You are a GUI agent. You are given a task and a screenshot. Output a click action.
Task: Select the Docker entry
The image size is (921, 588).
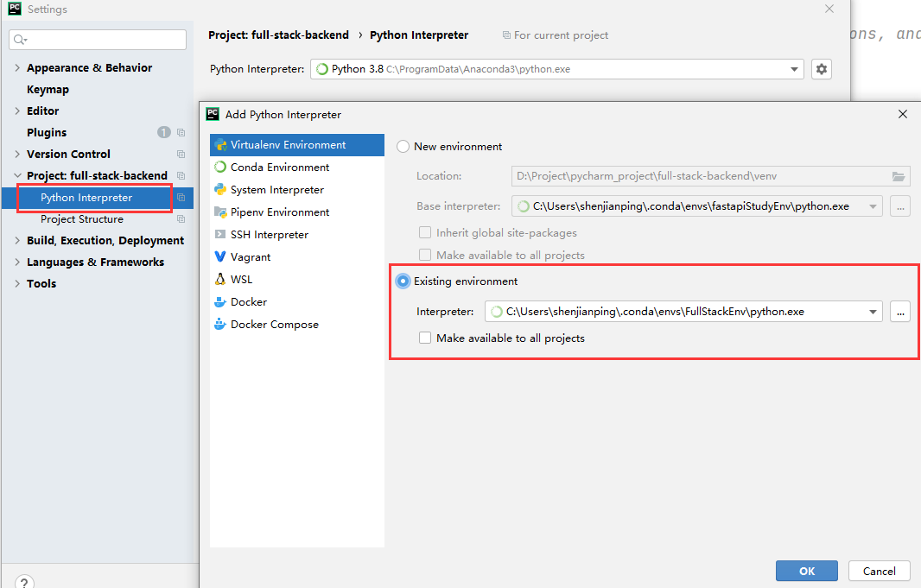pos(296,301)
